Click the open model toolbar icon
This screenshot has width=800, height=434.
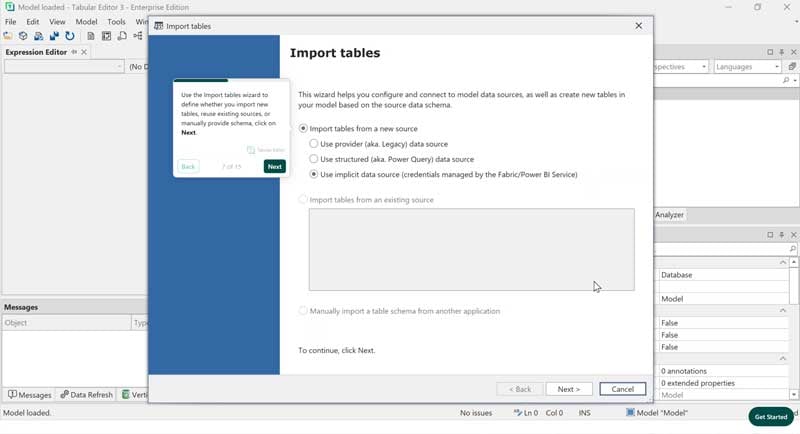tap(8, 36)
